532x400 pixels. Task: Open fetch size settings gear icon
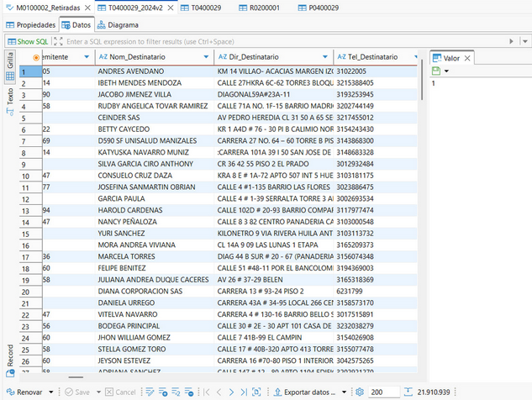click(359, 392)
